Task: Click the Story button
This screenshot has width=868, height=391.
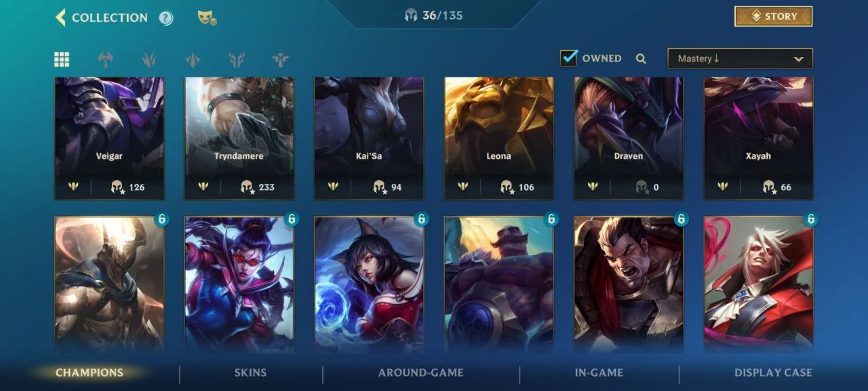Action: (773, 16)
